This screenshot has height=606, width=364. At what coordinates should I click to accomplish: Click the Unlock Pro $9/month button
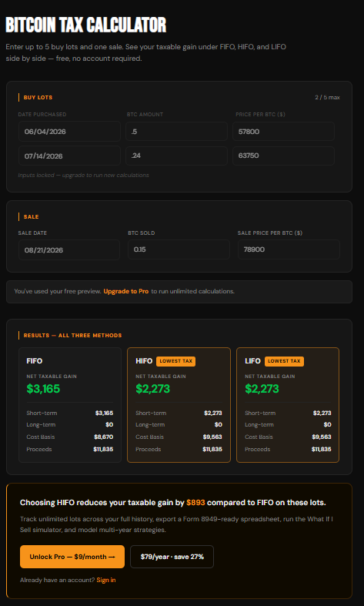coord(72,557)
